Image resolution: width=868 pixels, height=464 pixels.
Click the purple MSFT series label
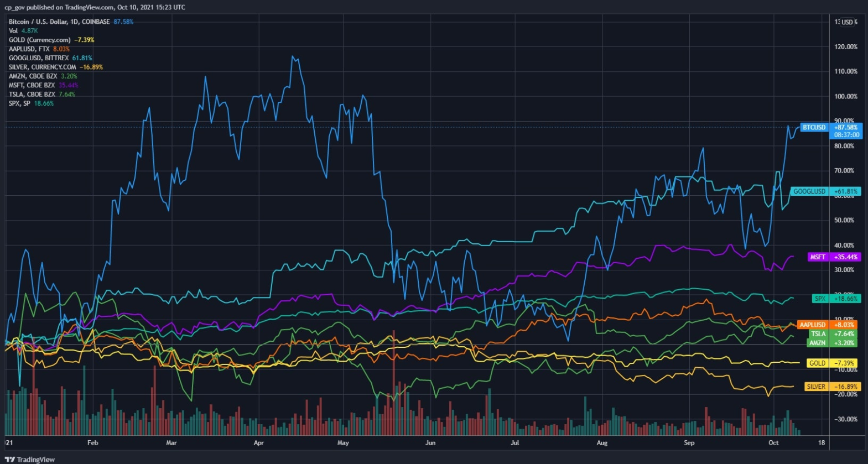(817, 257)
